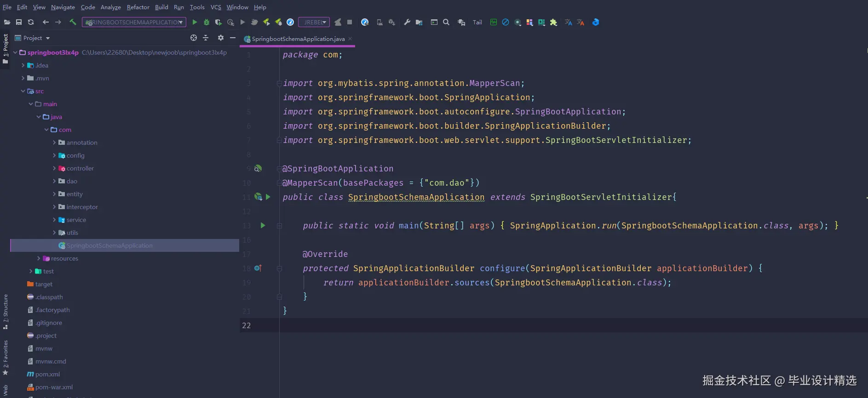Run main method from gutter arrow
The height and width of the screenshot is (398, 868).
(263, 225)
